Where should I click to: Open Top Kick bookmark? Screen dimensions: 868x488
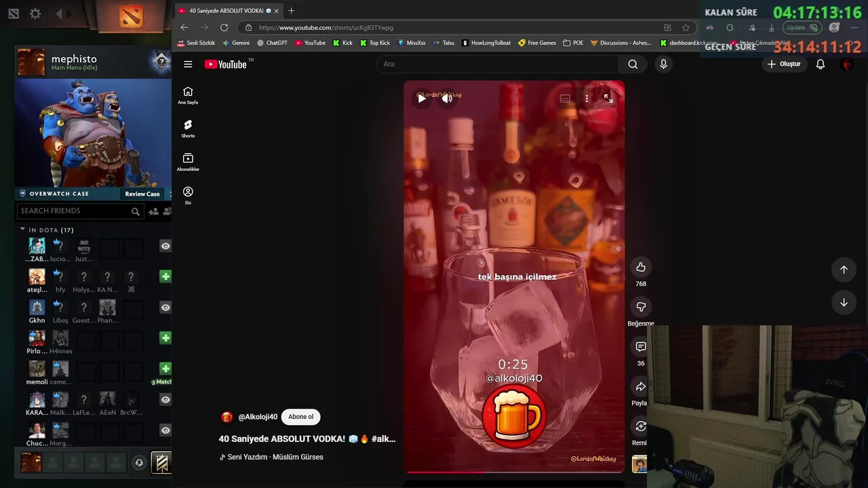(x=375, y=43)
